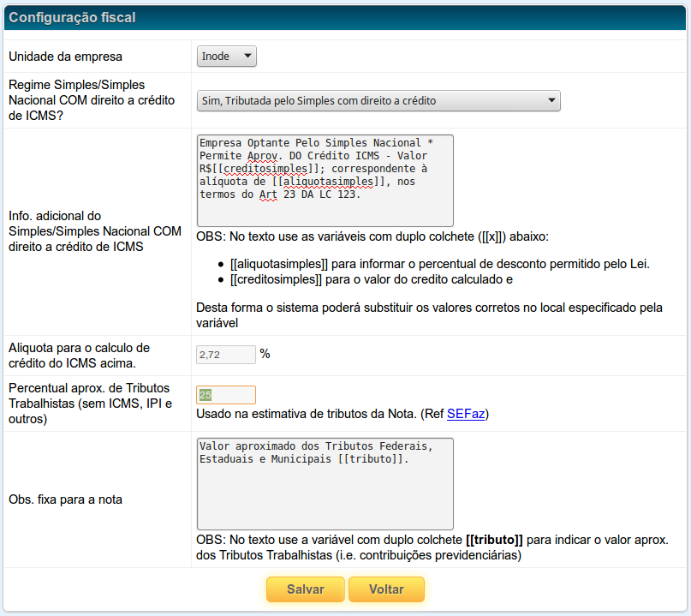Focus the Info. adicional do Simples text area
Viewport: 691px width, 616px height.
coord(325,180)
